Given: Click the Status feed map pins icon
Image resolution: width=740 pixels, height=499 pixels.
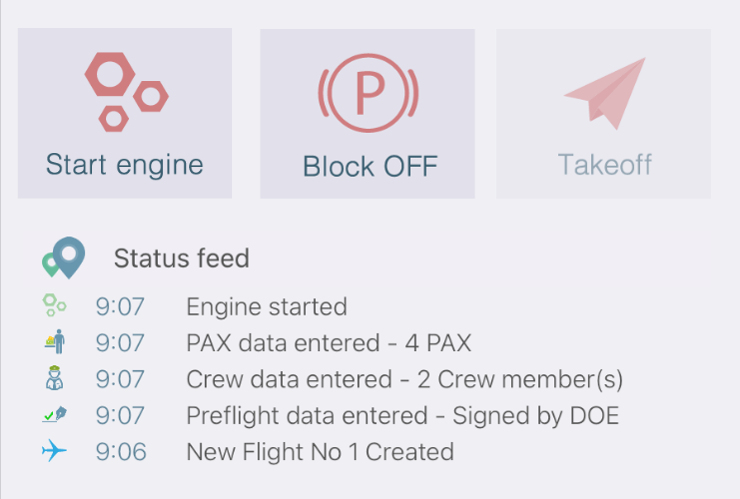Looking at the screenshot, I should [x=64, y=258].
